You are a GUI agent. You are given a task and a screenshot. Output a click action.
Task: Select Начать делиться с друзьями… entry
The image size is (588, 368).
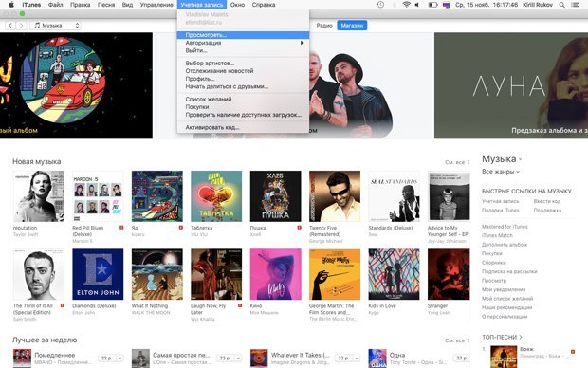tap(243, 86)
